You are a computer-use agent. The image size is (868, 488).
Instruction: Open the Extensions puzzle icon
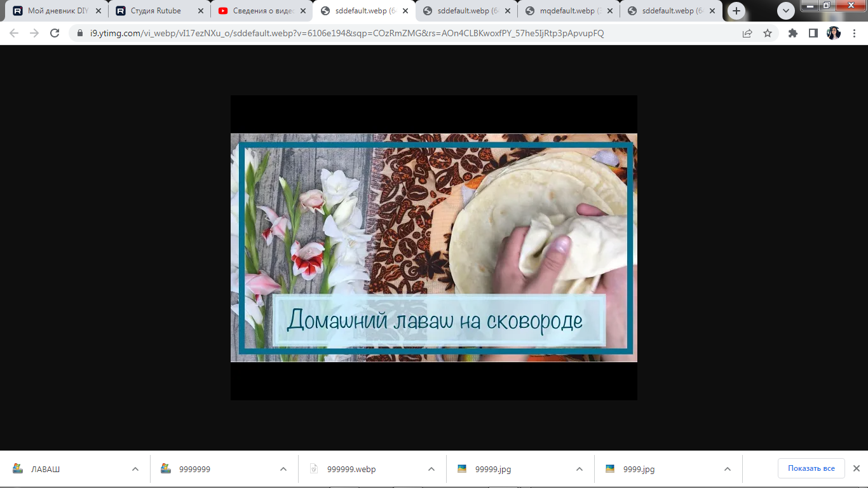tap(793, 33)
